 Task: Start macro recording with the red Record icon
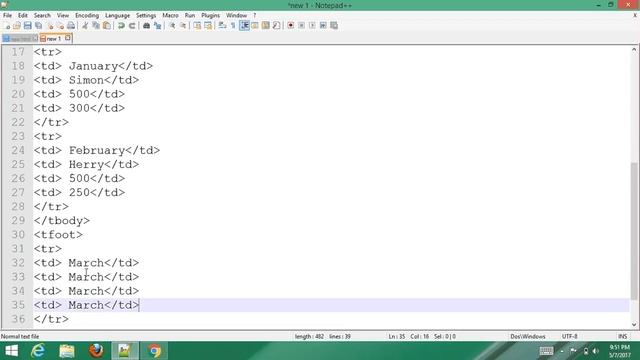coord(291,26)
